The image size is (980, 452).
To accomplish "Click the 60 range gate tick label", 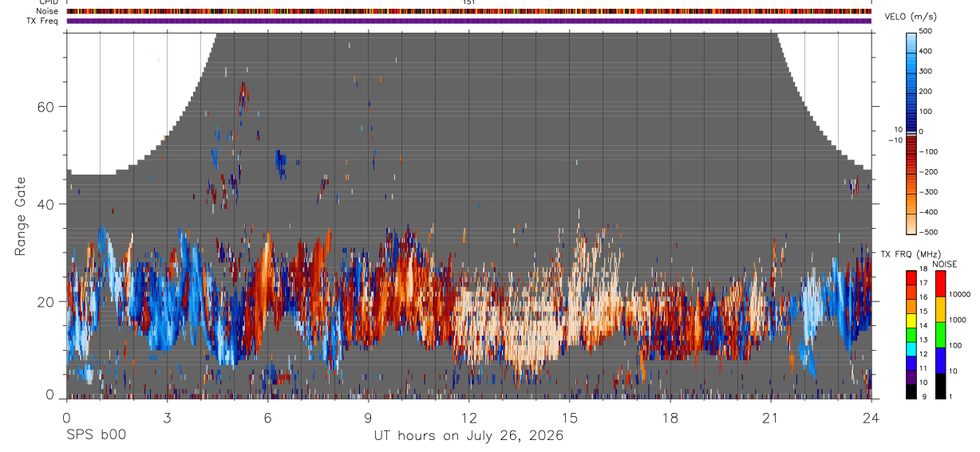I will click(x=46, y=106).
